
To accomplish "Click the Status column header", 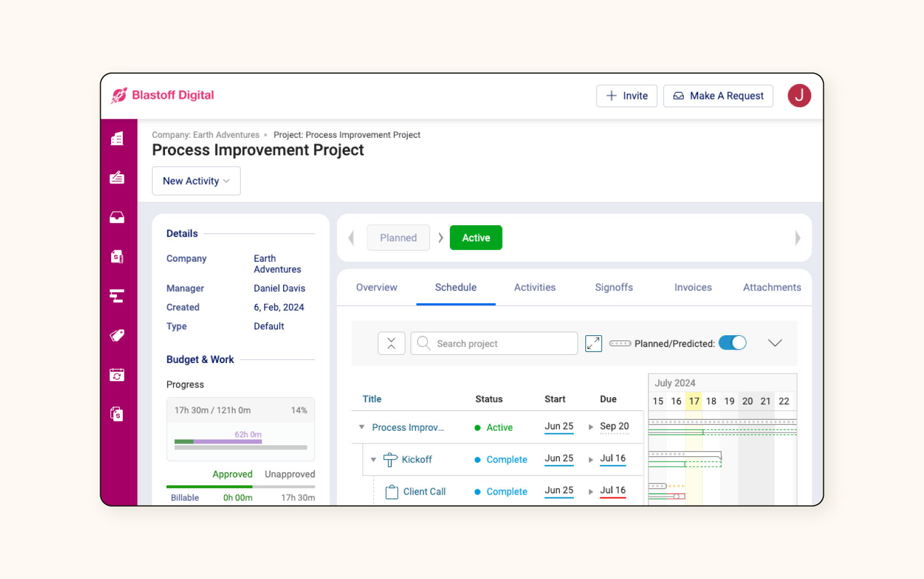I will click(489, 399).
